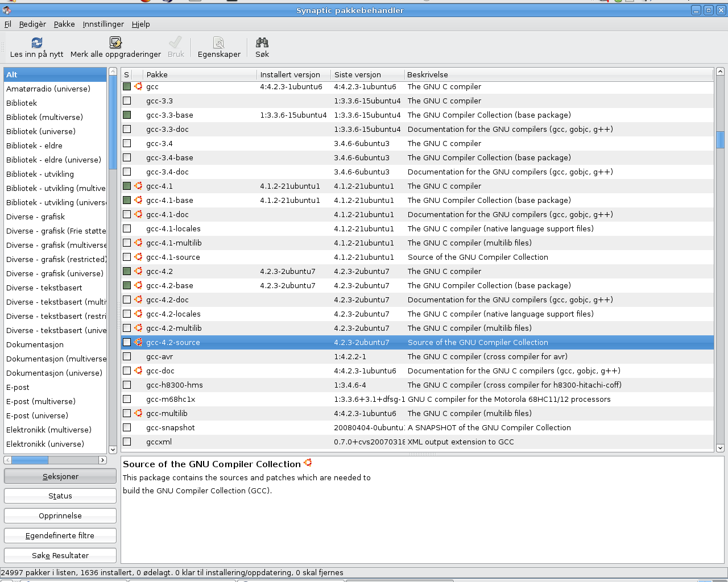Image resolution: width=728 pixels, height=582 pixels.
Task: Click Ubuntu logo next to gcc-4.1-base
Action: [138, 200]
